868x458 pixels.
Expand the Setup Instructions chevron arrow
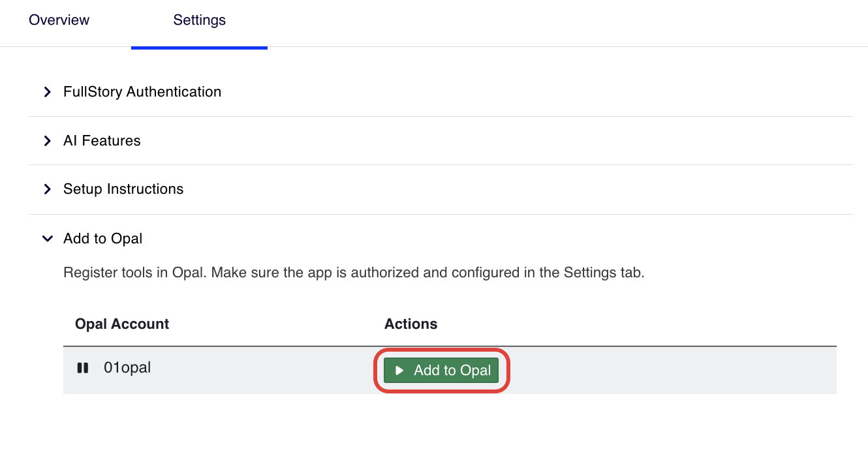click(x=47, y=189)
